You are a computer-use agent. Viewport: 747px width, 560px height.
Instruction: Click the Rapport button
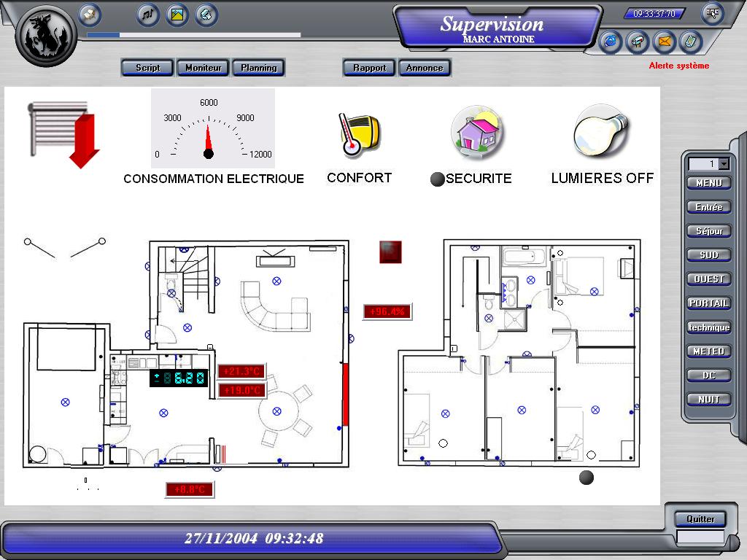pyautogui.click(x=369, y=68)
